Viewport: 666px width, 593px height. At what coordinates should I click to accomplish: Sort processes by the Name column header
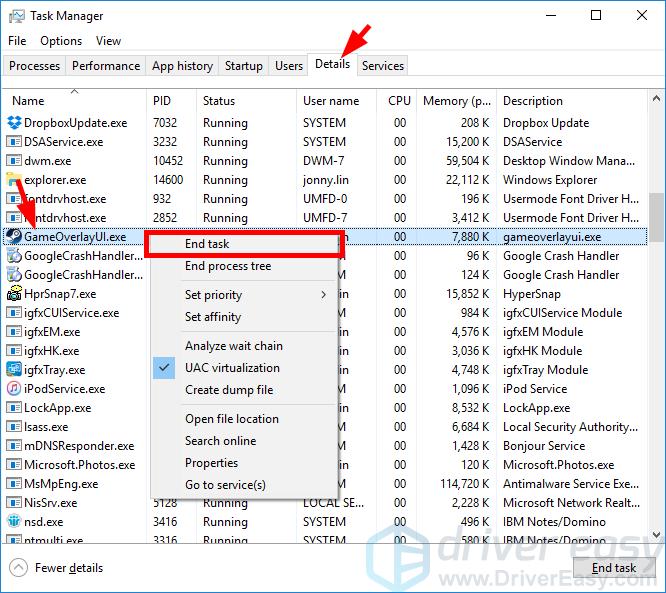[x=28, y=101]
